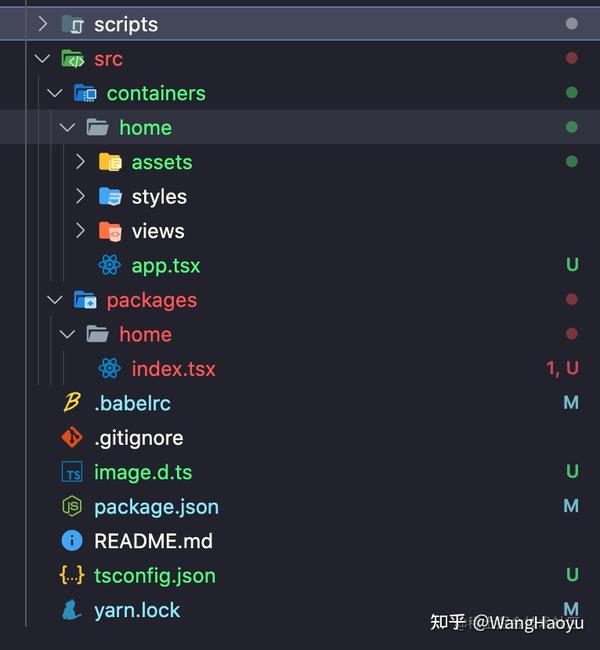
Task: Click the Babel icon beside .babelrc
Action: coord(72,403)
